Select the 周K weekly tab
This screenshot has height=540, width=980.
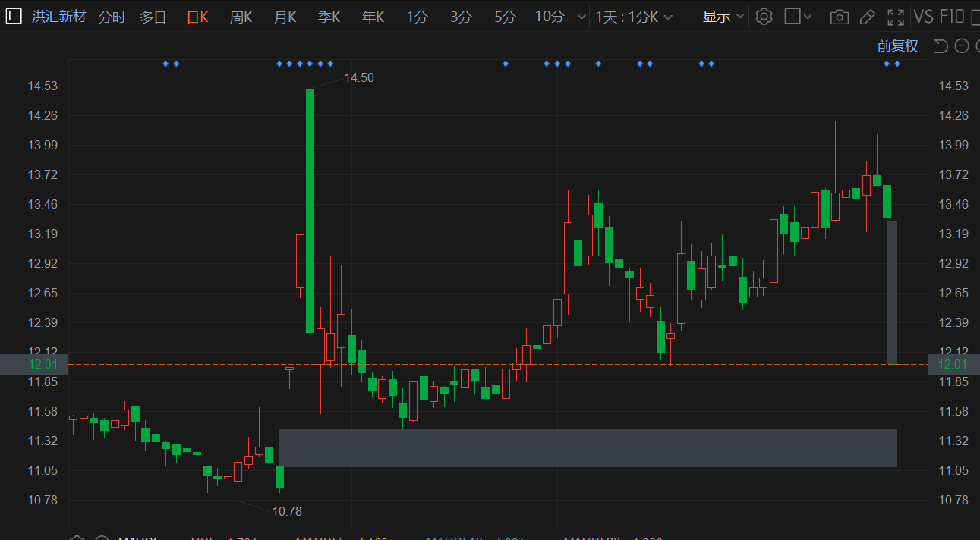click(241, 17)
